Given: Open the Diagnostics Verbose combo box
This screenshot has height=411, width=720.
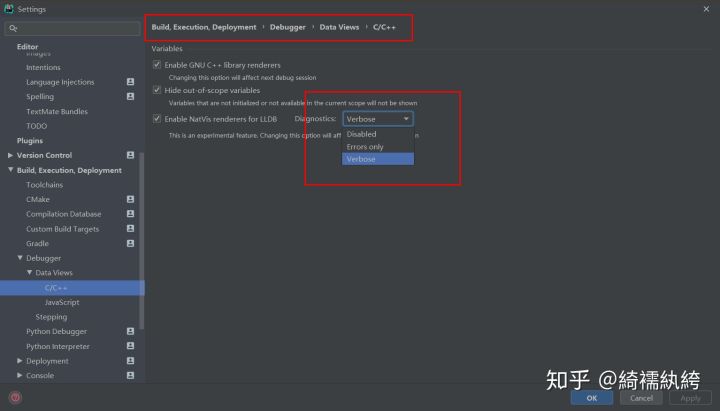Looking at the screenshot, I should (x=378, y=119).
